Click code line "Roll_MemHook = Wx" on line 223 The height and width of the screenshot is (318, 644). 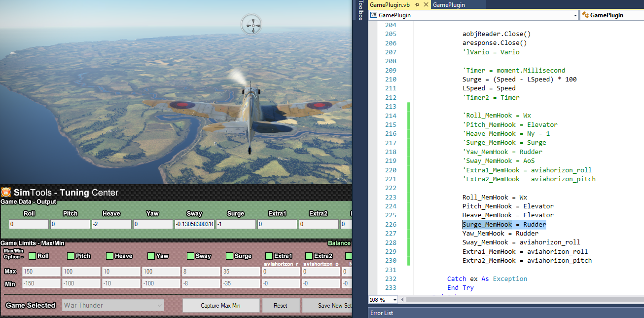point(495,198)
